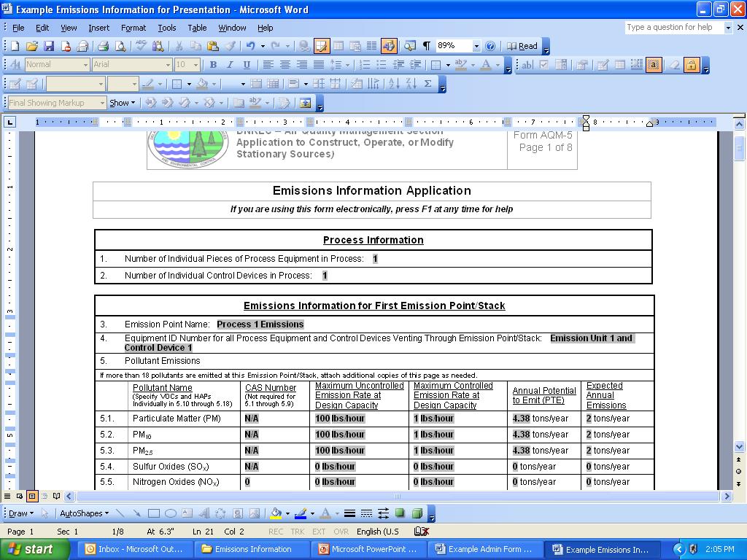Image resolution: width=747 pixels, height=560 pixels.
Task: Switch to Web Layout View button
Action: click(20, 496)
